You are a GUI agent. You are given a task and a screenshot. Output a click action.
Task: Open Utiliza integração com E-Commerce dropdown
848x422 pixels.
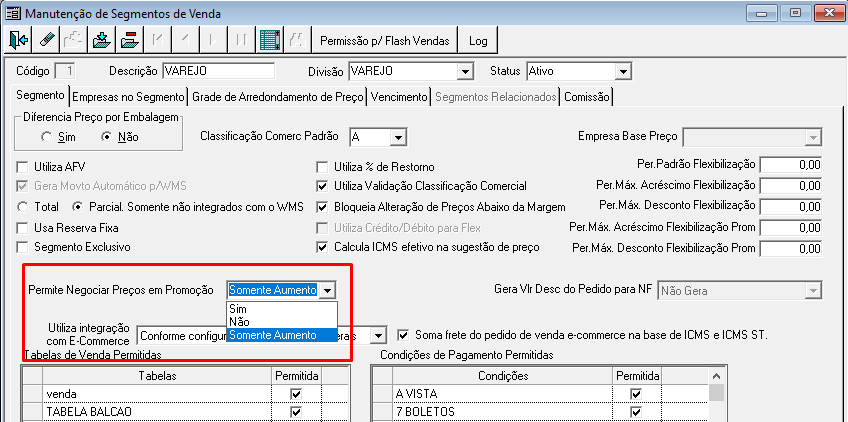(379, 335)
